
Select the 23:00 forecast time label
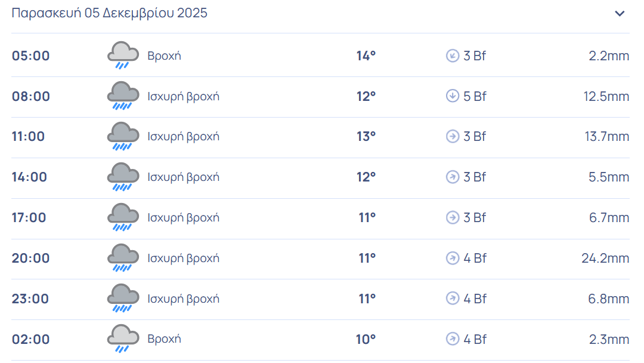[x=30, y=299]
